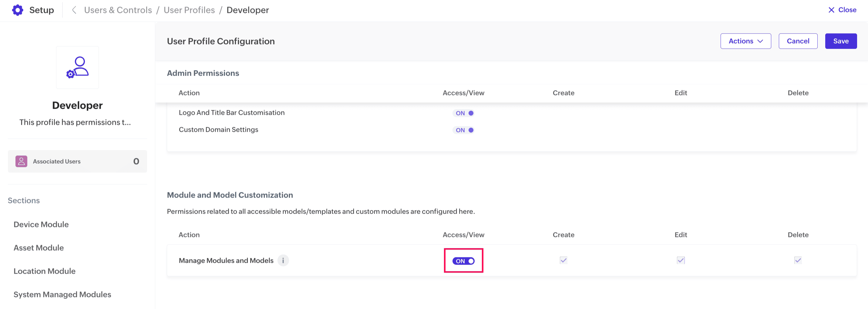Navigate to User Profiles breadcrumb link
This screenshot has height=309, width=868.
click(x=189, y=10)
